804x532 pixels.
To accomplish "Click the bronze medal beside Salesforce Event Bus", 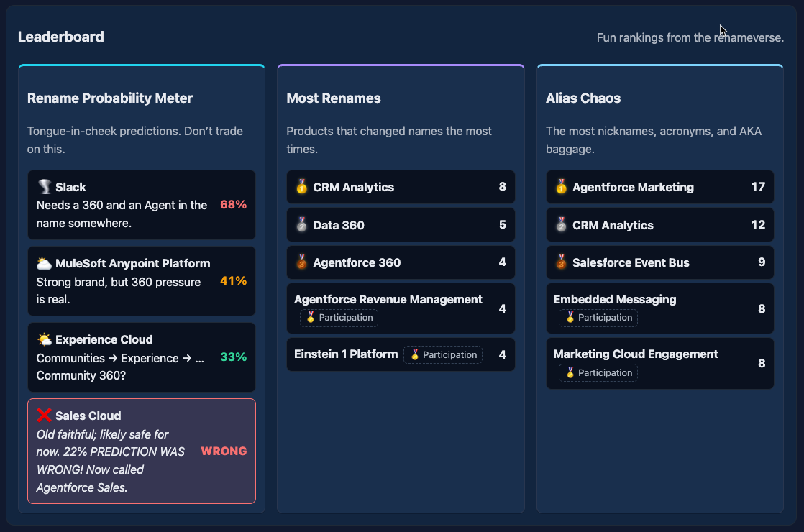I will click(x=561, y=262).
